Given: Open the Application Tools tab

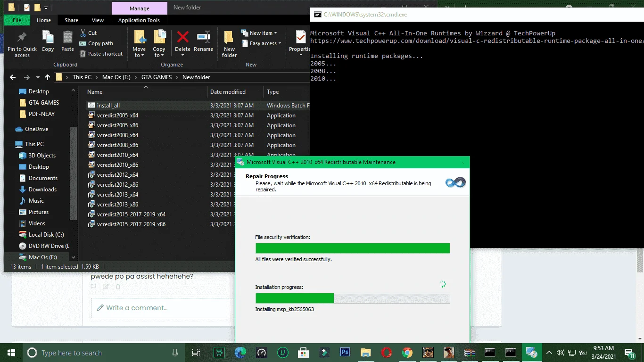Looking at the screenshot, I should [x=139, y=20].
